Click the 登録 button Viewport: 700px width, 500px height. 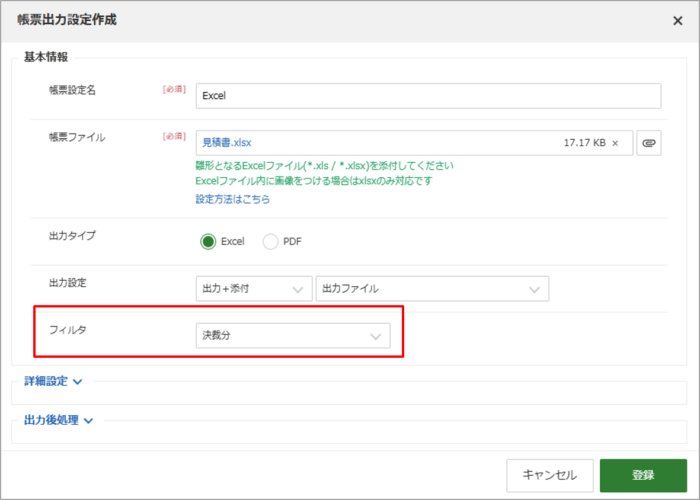point(643,475)
